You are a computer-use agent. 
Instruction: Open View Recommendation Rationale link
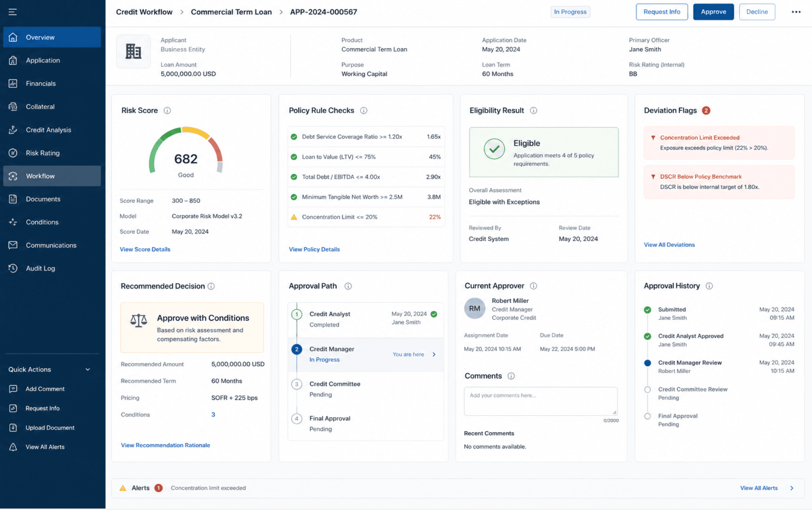coord(165,445)
